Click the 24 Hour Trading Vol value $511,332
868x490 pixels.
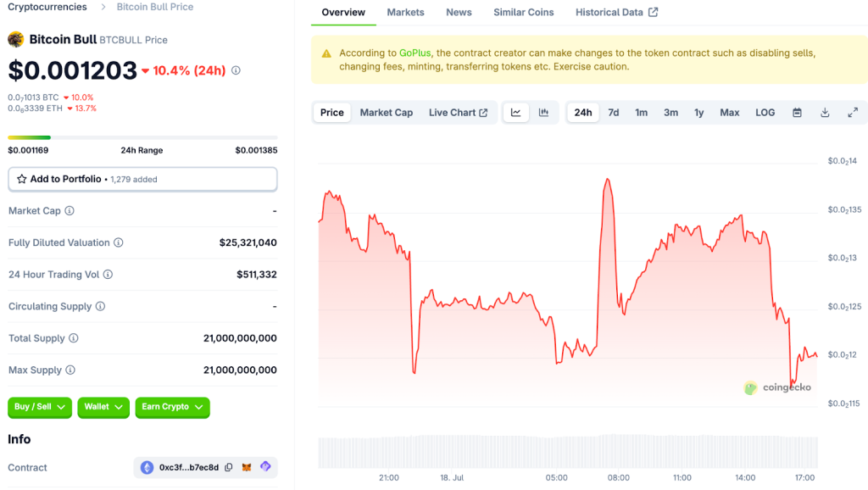tap(257, 274)
